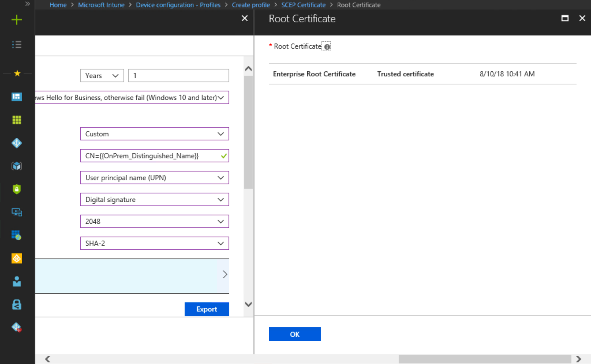Viewport: 591px width, 364px height.
Task: Click the Root Certificate info icon
Action: point(327,47)
